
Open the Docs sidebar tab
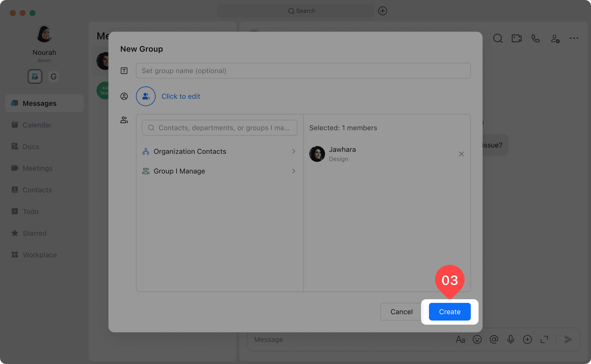coord(31,147)
